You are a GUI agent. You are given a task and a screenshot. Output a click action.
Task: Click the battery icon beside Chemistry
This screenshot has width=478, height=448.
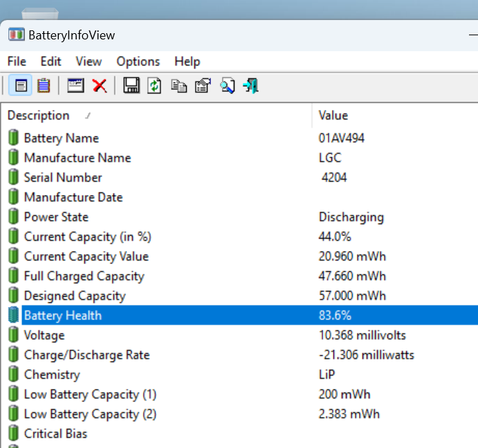(x=13, y=374)
